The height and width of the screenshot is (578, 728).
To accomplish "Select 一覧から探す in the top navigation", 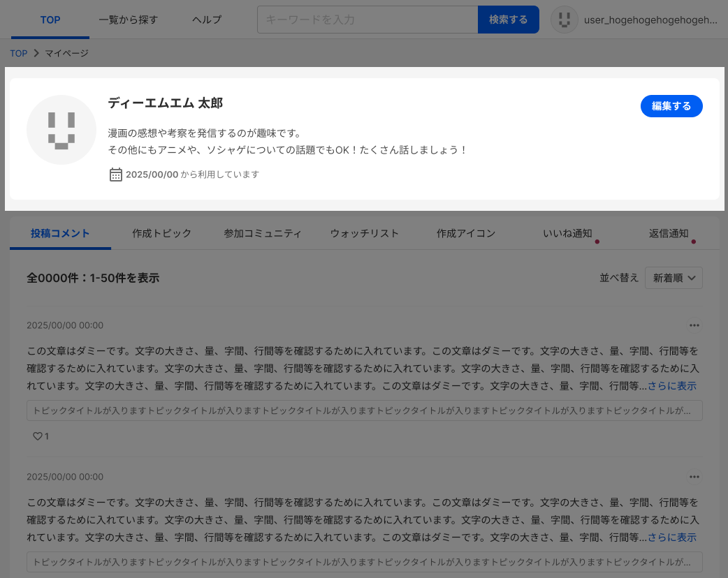I will [x=129, y=20].
